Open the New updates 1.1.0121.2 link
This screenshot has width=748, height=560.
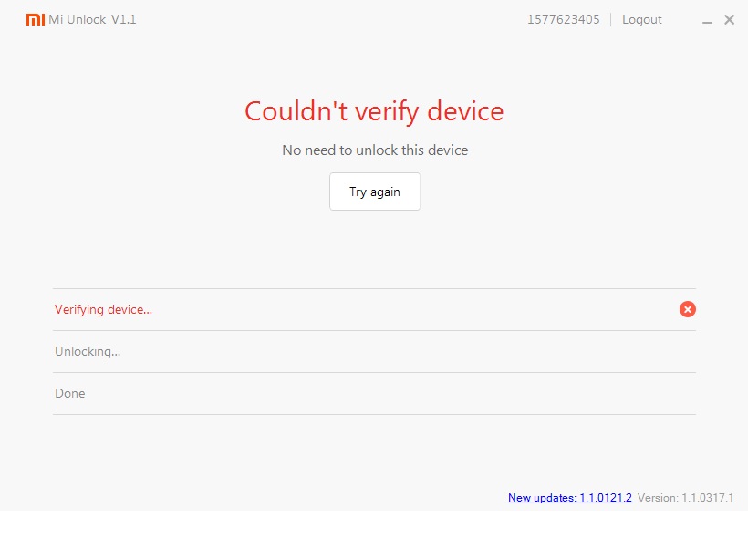tap(570, 498)
